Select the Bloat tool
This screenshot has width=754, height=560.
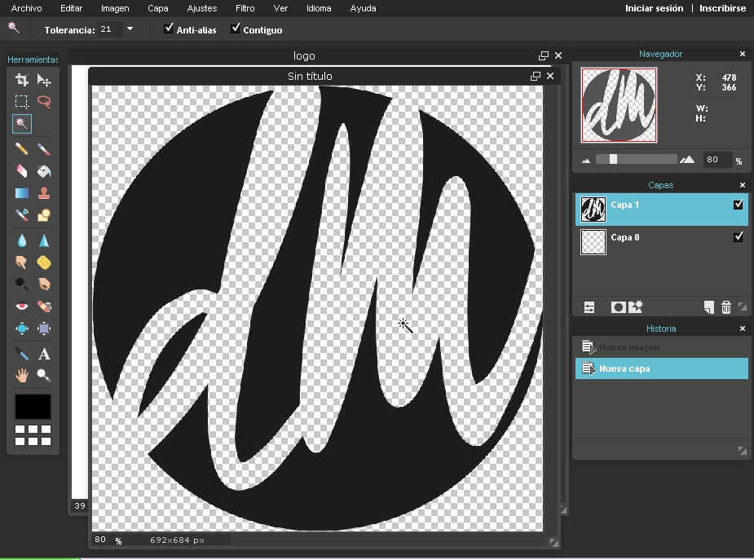tap(22, 329)
